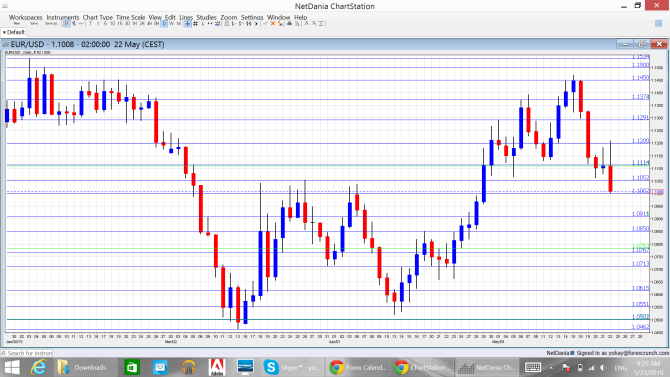
Task: Open the Studies menu
Action: pyautogui.click(x=206, y=17)
